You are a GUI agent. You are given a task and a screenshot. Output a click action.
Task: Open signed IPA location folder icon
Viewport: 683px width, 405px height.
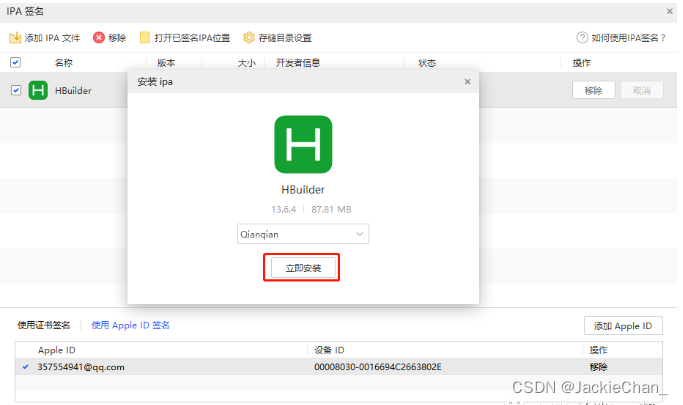pos(145,37)
